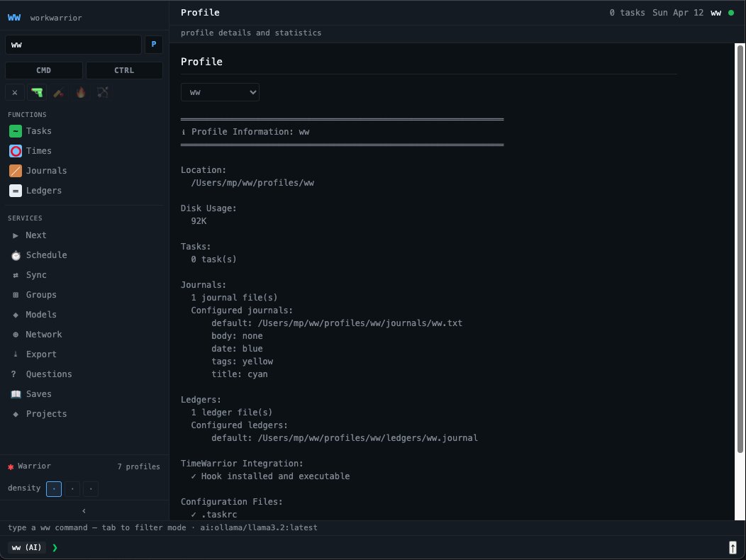This screenshot has width=746, height=560.
Task: Click the 'Profile Information: ww' heading
Action: point(250,132)
